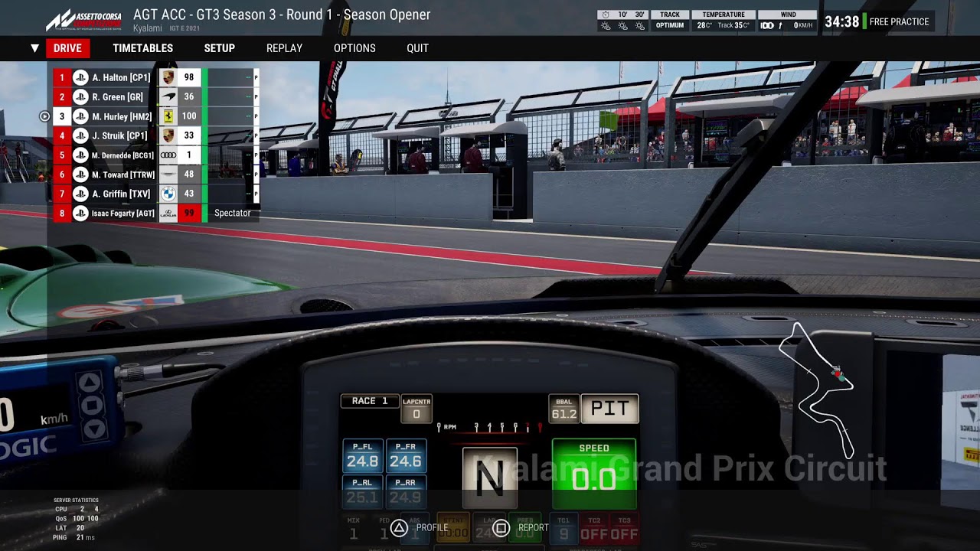Click the FREE PRACTICE session label
The image size is (980, 551).
point(899,21)
